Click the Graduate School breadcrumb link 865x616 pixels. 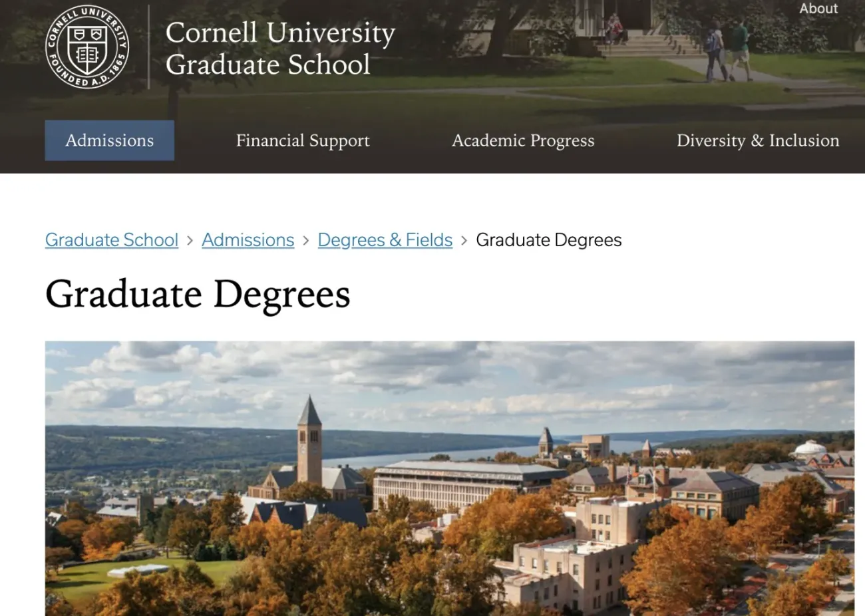pos(112,240)
